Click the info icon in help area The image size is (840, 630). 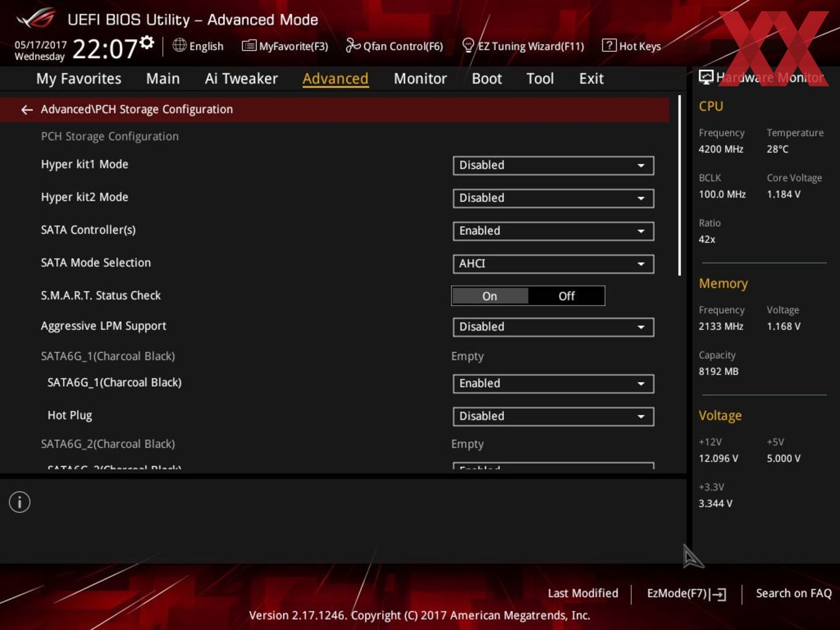[20, 502]
